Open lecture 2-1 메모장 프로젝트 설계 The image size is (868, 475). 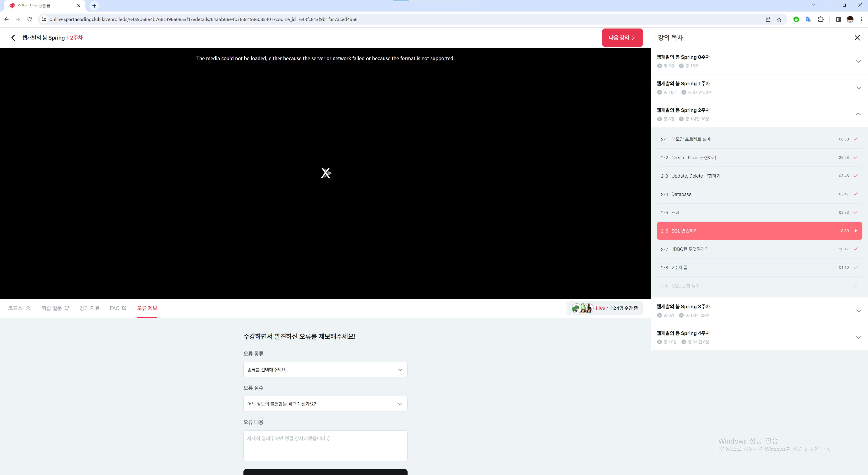(759, 139)
